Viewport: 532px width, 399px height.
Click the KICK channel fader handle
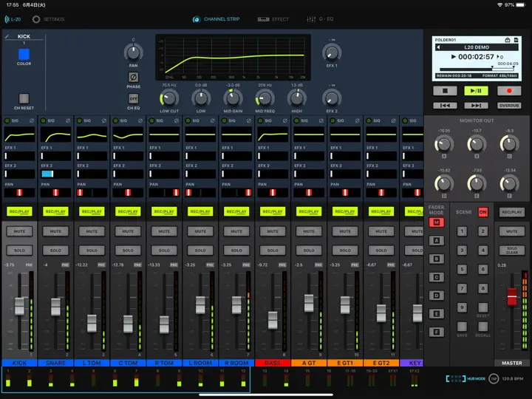(19, 306)
